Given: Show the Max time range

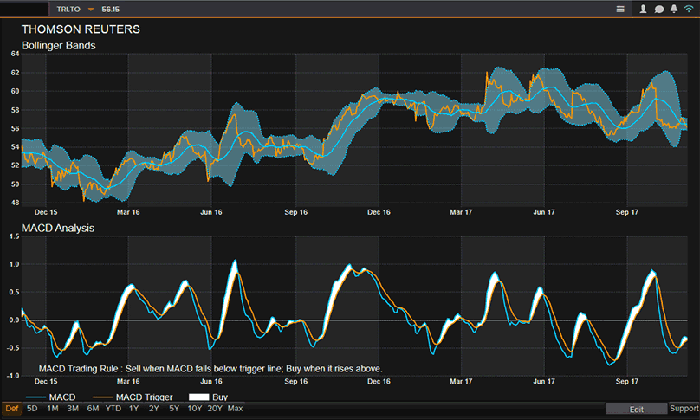Looking at the screenshot, I should click(x=235, y=408).
